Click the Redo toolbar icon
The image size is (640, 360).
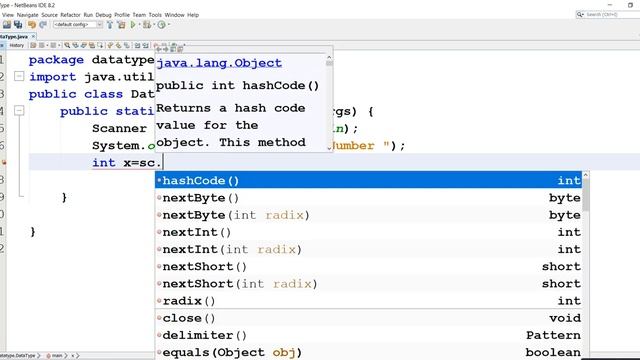coord(43,24)
